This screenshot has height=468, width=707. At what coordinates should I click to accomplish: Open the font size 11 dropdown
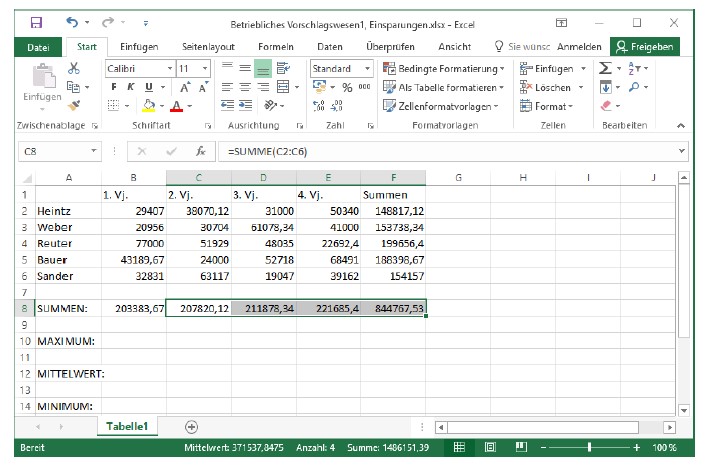pos(205,69)
